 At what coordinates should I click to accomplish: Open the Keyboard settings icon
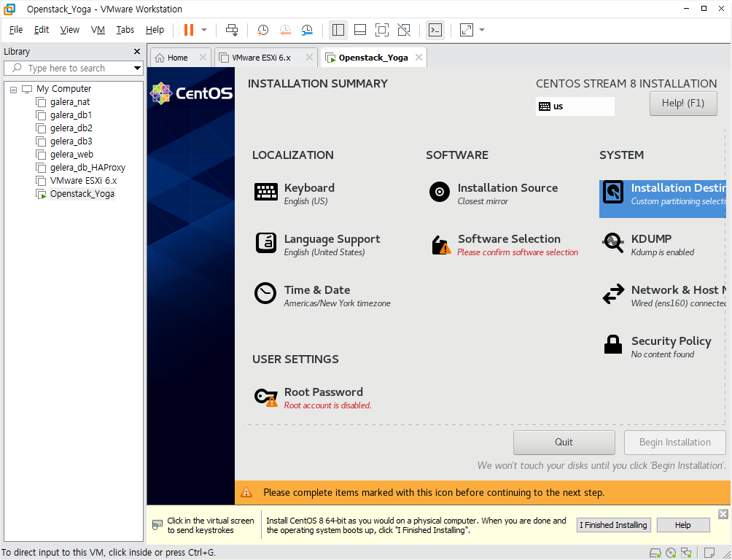[x=266, y=192]
